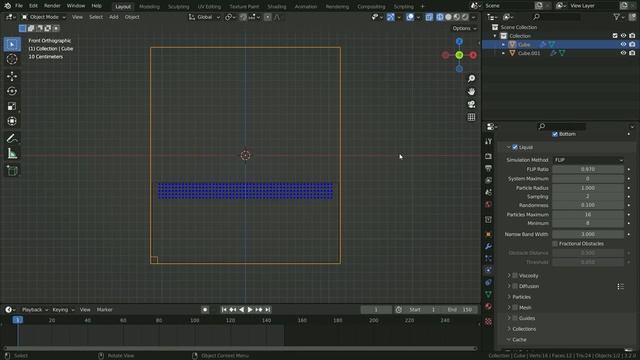Choose the Move tool

click(x=12, y=76)
